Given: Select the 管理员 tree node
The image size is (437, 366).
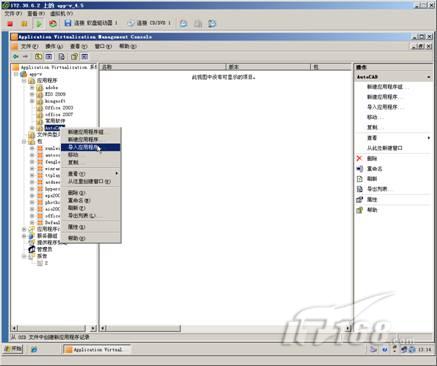Looking at the screenshot, I should point(45,249).
